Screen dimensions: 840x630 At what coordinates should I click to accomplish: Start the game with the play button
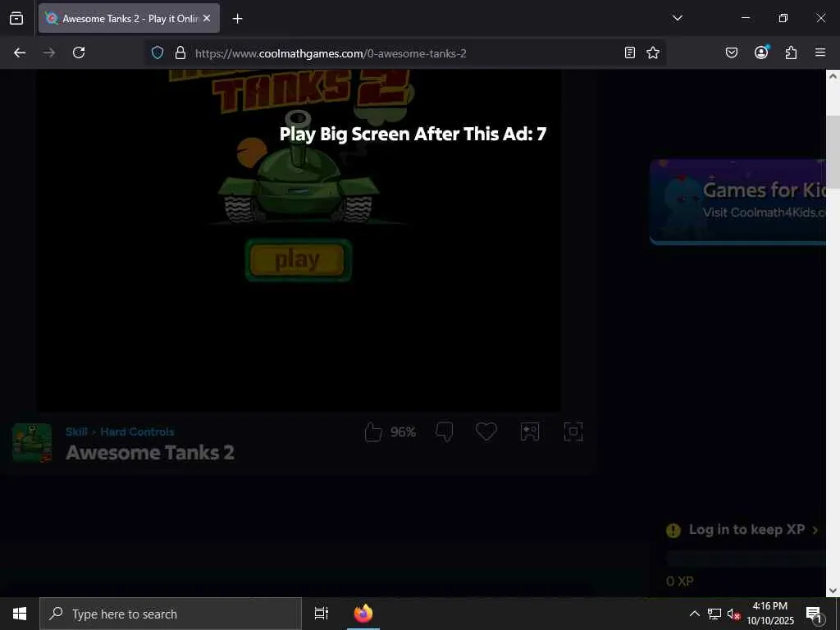[298, 260]
